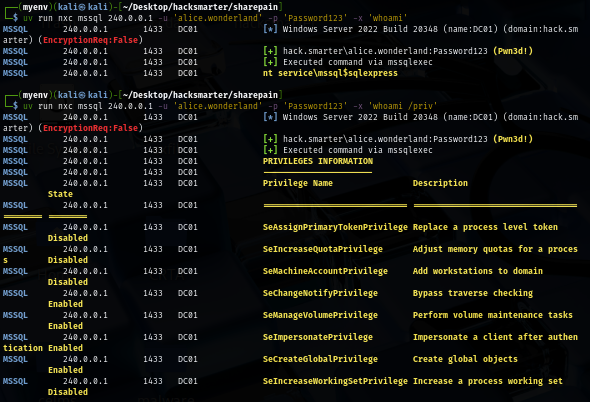Click 'whoami /priv' argument in second command
This screenshot has width=590, height=402.
pyautogui.click(x=403, y=106)
